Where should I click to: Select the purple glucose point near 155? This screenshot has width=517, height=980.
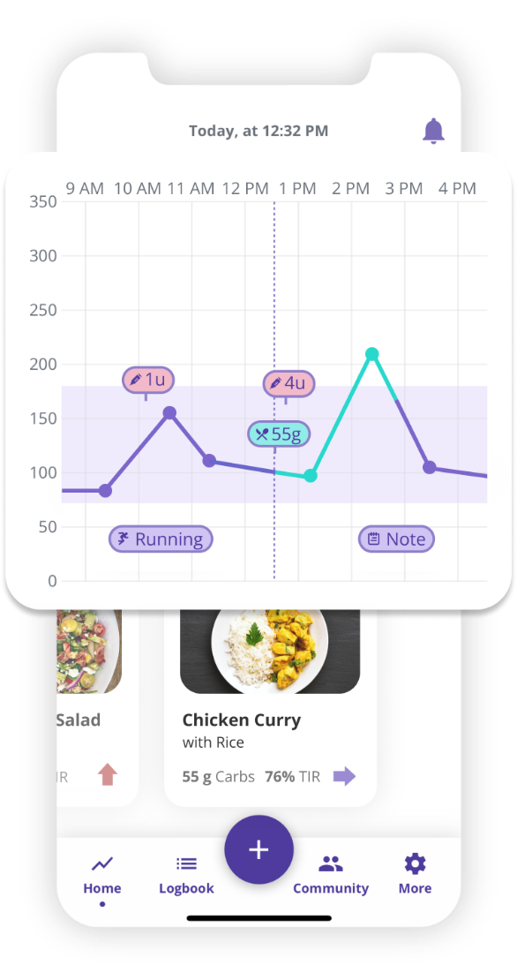click(169, 412)
